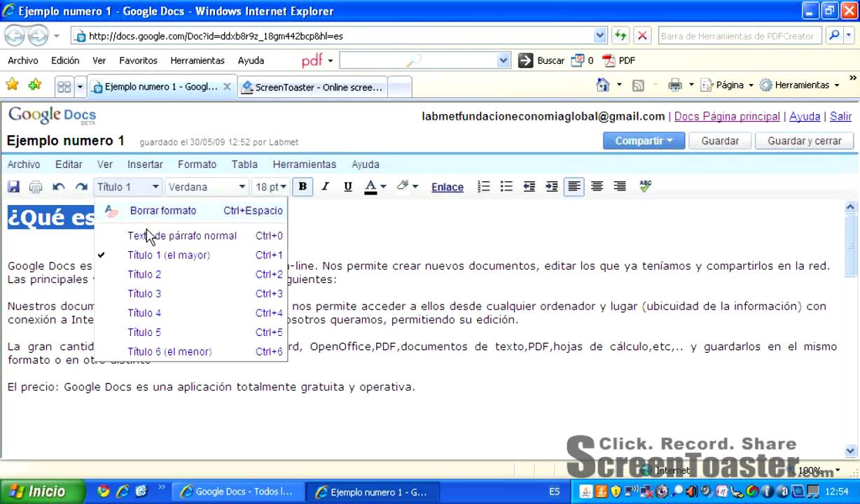Click the Add to Favorites icon
Viewport: 860px width, 504px height.
point(35,85)
